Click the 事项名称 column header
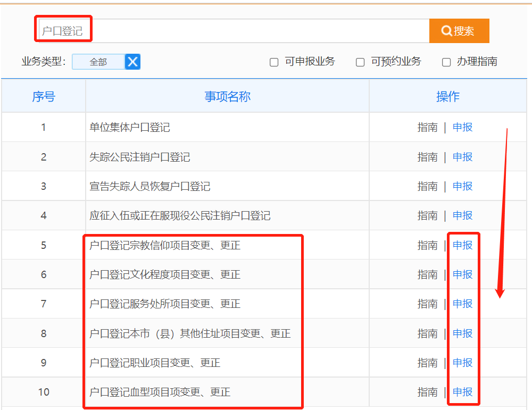The height and width of the screenshot is (410, 532). (227, 96)
